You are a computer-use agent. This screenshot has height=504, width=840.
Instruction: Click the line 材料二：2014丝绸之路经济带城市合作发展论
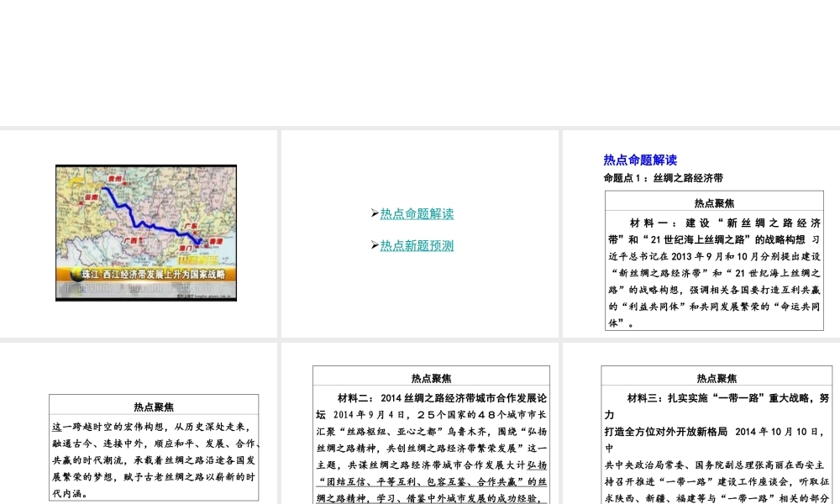pyautogui.click(x=442, y=398)
